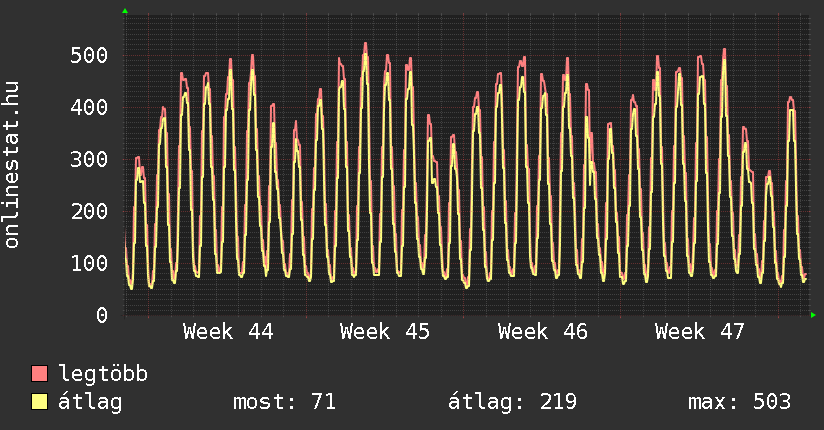Click the 400 y-axis tick label
Screen dimensions: 824x430
90,107
